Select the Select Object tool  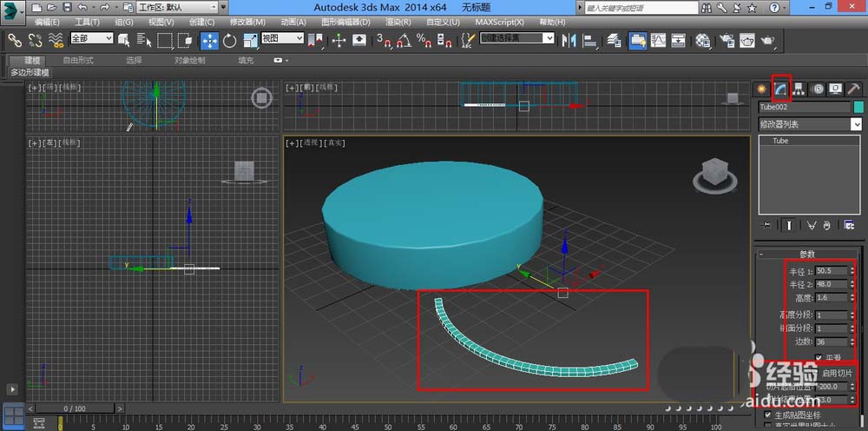point(124,41)
